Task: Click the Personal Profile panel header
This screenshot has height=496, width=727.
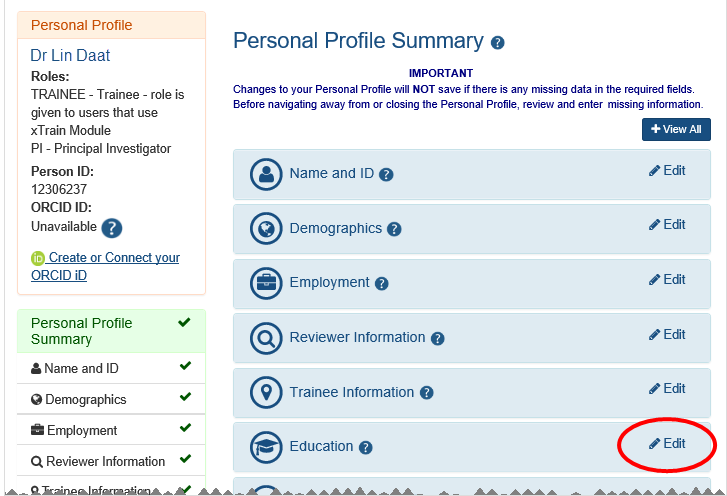Action: click(111, 25)
